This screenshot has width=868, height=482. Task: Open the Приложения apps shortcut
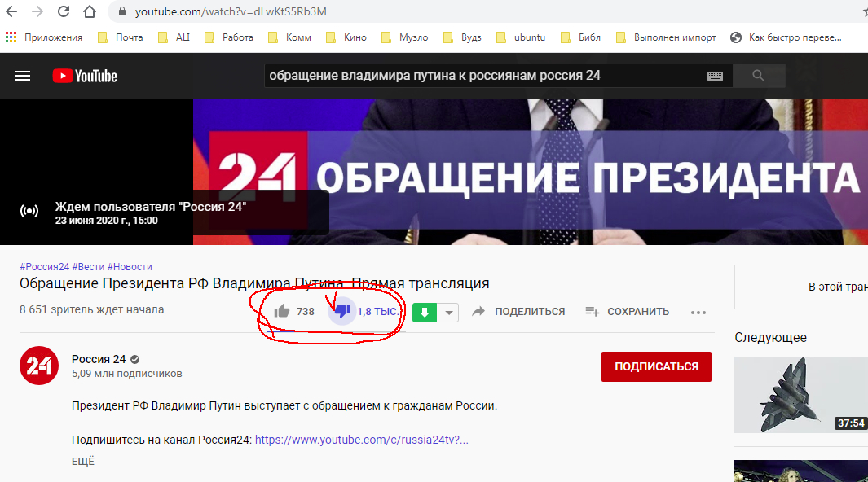[44, 37]
